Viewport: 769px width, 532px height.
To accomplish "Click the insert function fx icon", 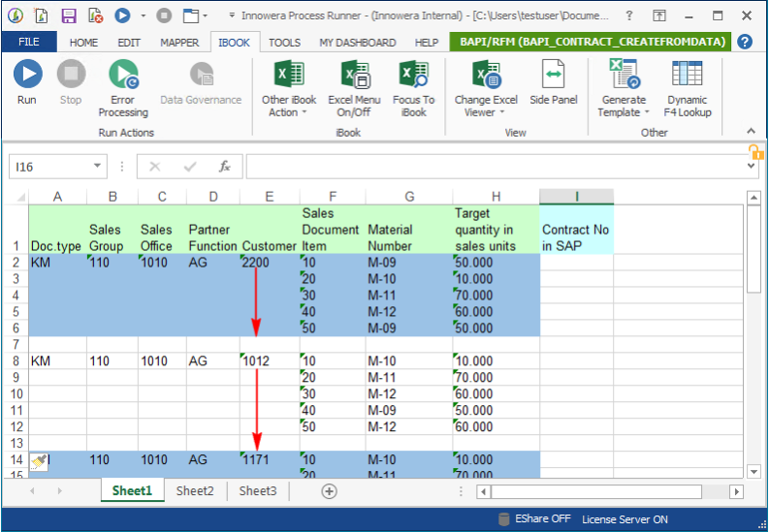I will tap(224, 167).
